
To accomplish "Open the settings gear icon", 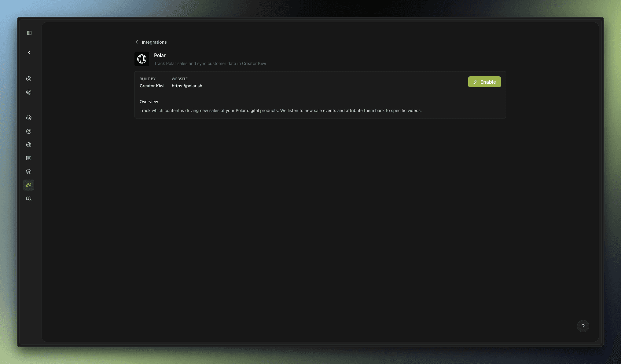I will (29, 118).
